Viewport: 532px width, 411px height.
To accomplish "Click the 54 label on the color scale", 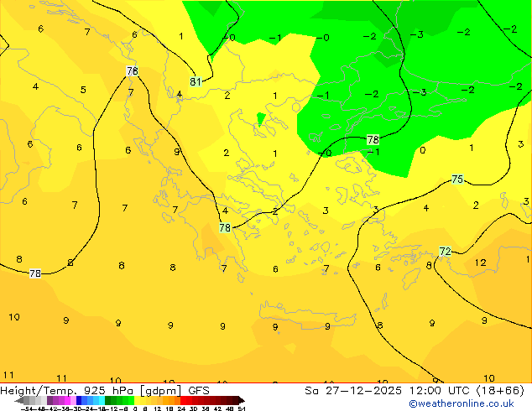I will point(242,409).
